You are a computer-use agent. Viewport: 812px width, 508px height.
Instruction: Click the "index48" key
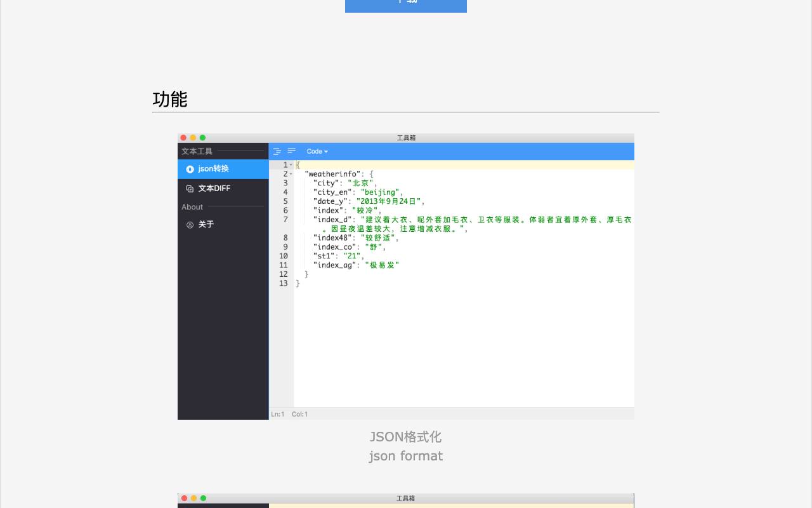[332, 238]
